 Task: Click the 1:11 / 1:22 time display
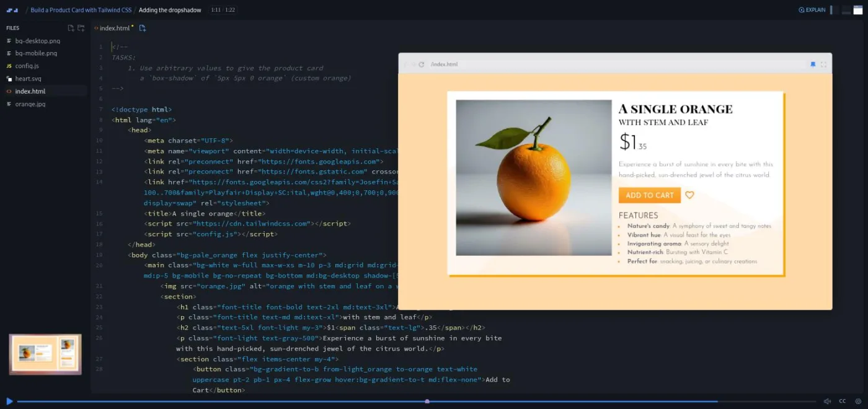pyautogui.click(x=223, y=10)
